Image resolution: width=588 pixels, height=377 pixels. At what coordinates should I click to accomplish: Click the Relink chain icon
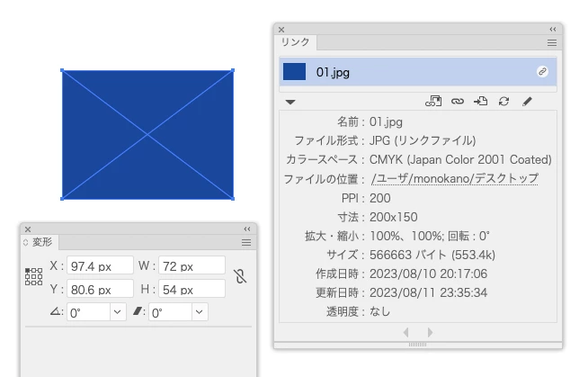457,102
